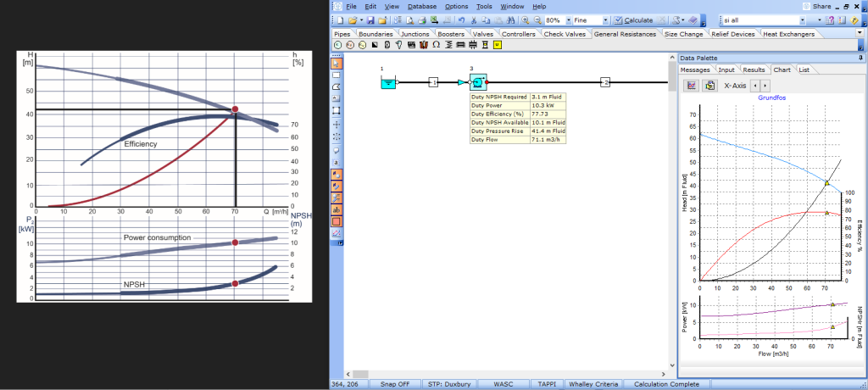Switch to the Valves component tab
The width and height of the screenshot is (868, 390).
pyautogui.click(x=482, y=34)
